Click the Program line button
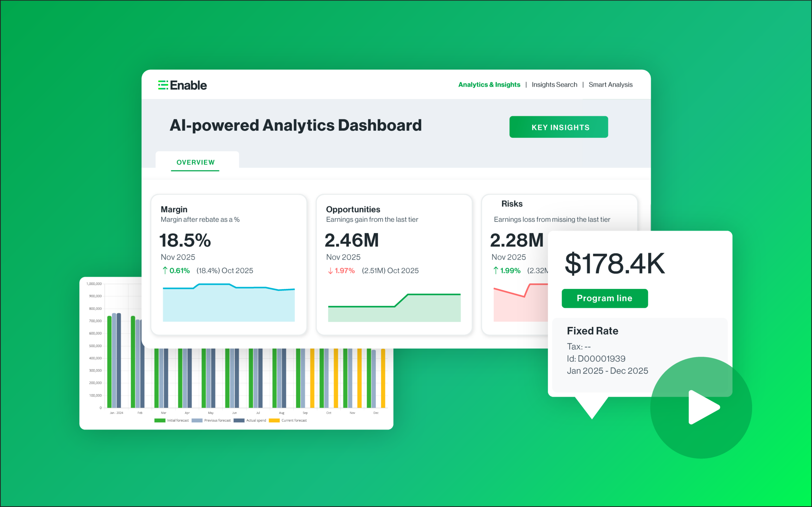 tap(605, 298)
